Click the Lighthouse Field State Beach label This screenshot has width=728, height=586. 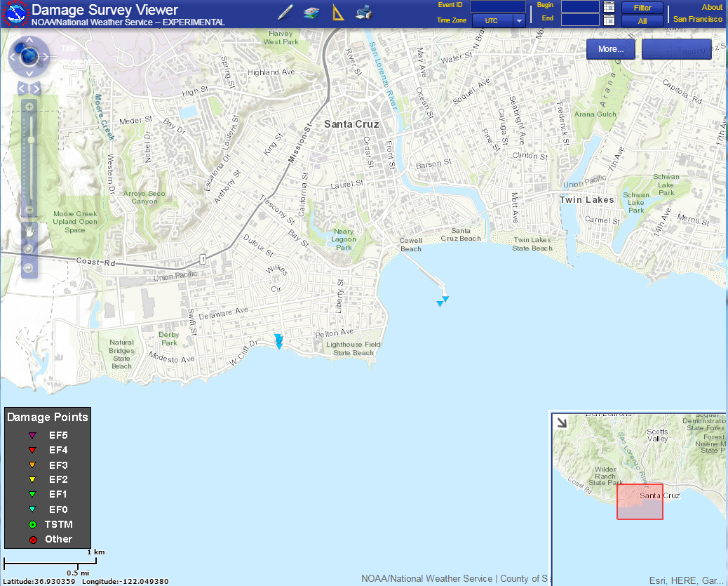(353, 349)
